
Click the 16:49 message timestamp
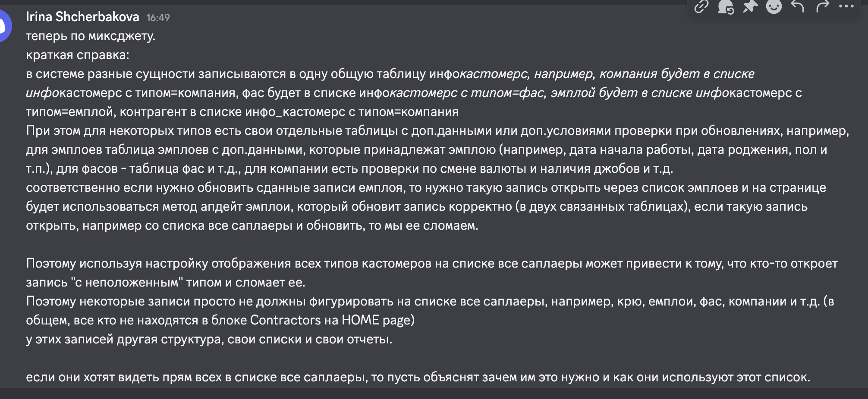158,18
